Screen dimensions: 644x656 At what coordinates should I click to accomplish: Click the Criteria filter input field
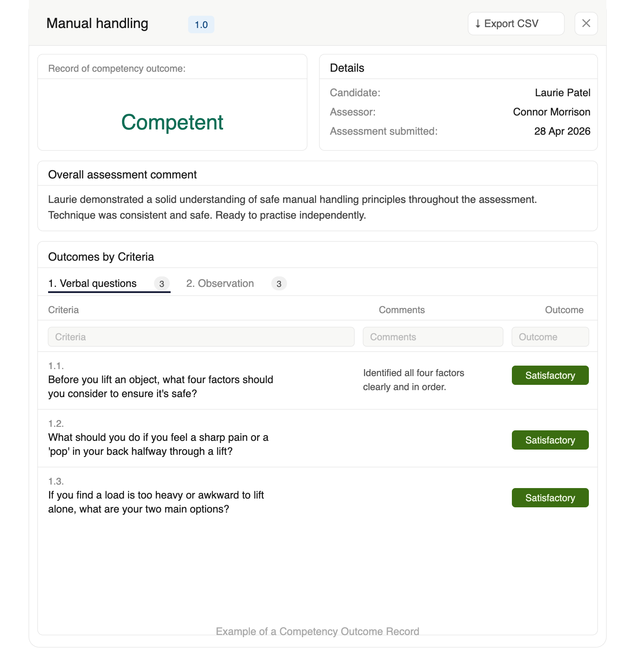click(201, 337)
